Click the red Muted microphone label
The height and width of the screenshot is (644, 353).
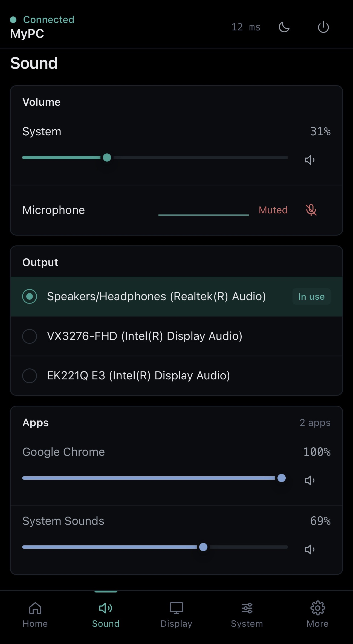point(273,210)
